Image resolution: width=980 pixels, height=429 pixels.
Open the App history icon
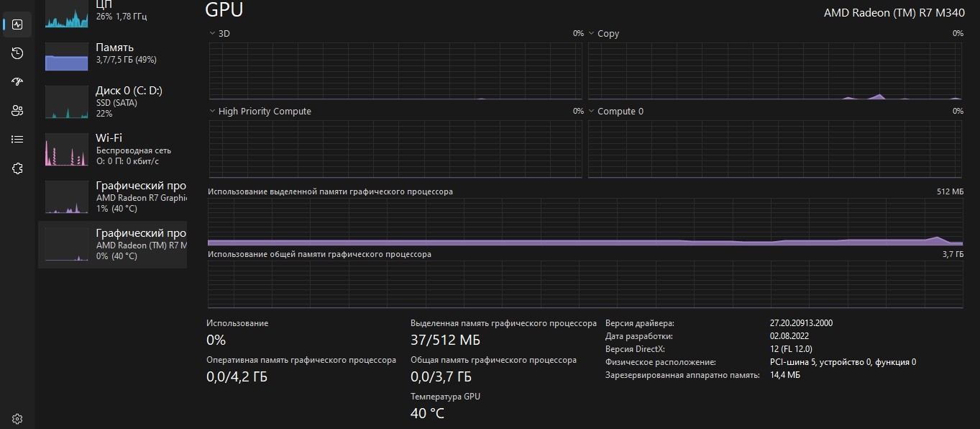17,53
